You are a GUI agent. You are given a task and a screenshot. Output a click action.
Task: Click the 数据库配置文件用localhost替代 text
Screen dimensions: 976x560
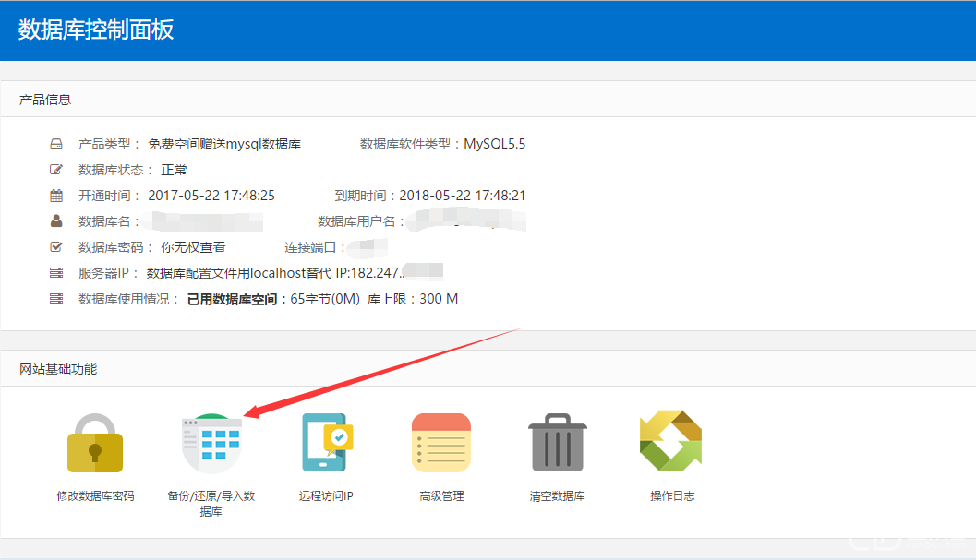point(239,273)
